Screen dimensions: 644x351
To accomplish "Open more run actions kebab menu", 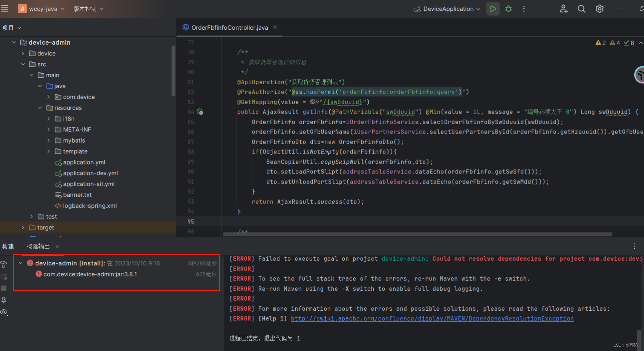I will [x=524, y=9].
